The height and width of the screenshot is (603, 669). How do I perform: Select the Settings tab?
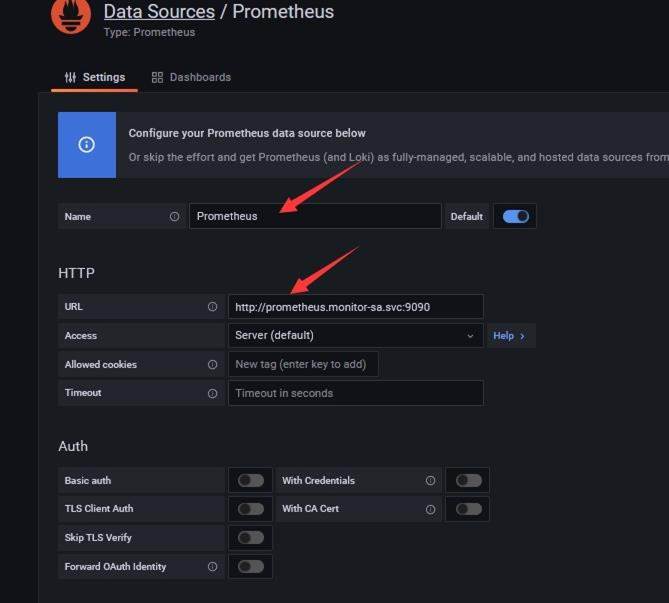(95, 77)
